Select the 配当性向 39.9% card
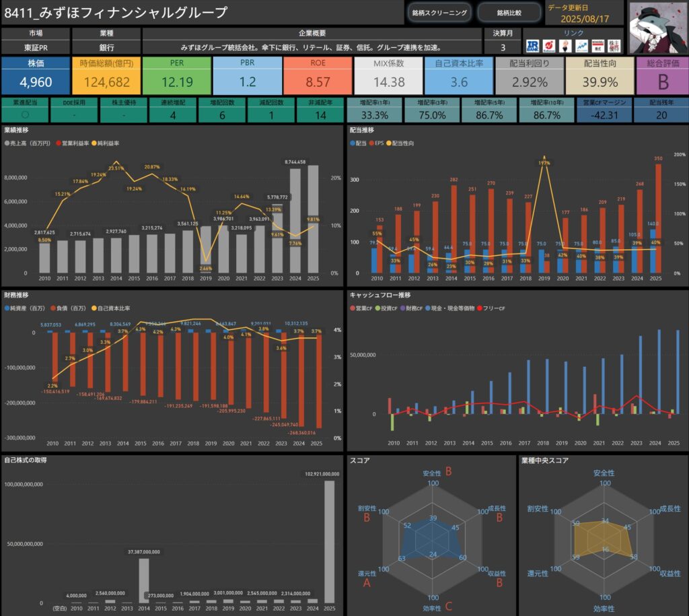 (600, 75)
